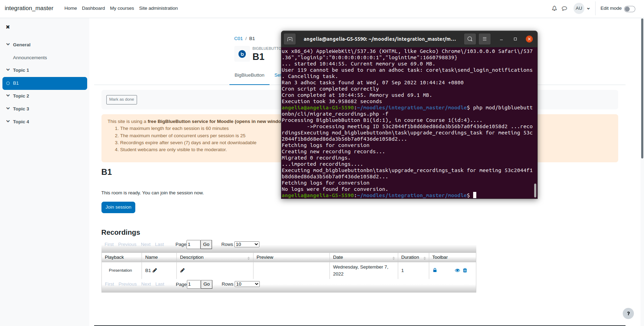Click the terminal window scrollbar
The height and width of the screenshot is (326, 644).
535,191
